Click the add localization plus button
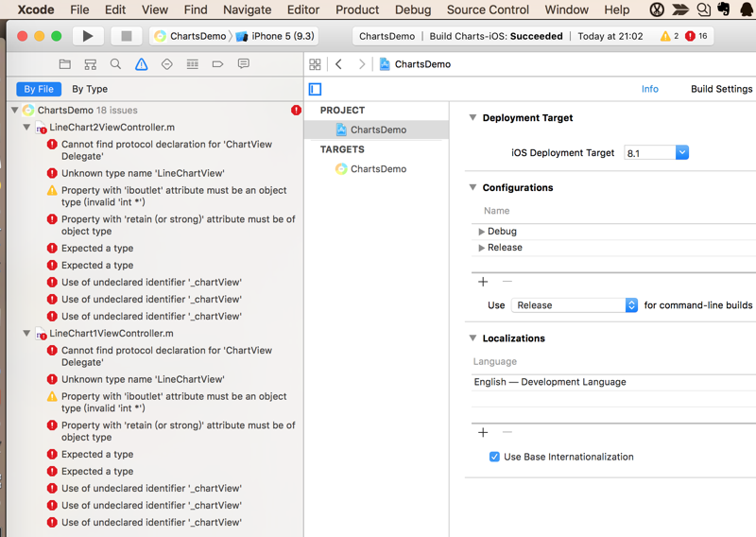The width and height of the screenshot is (756, 537). [x=483, y=432]
